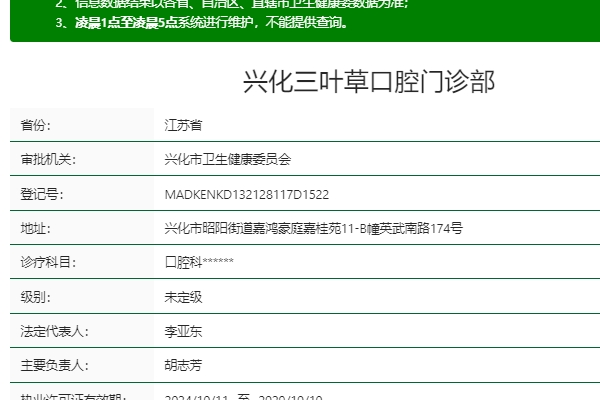Select the name 李亚东
Screen dimensions: 600x400
coord(183,331)
